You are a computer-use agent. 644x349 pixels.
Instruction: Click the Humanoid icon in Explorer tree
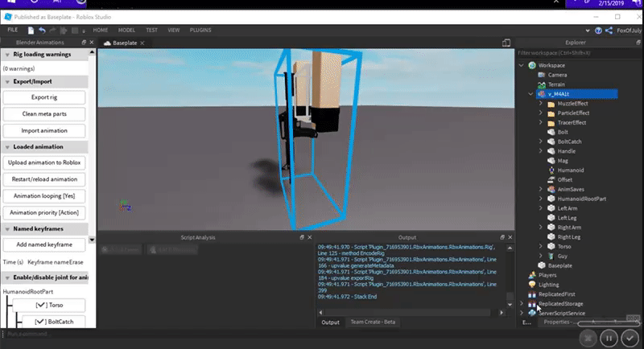pos(551,170)
